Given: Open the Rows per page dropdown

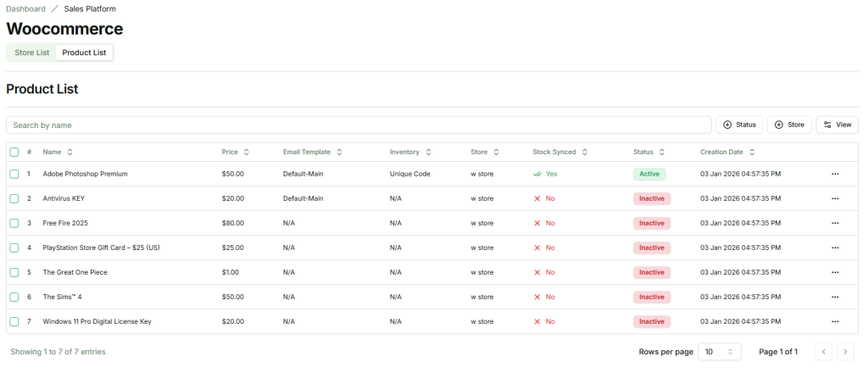Looking at the screenshot, I should [719, 352].
